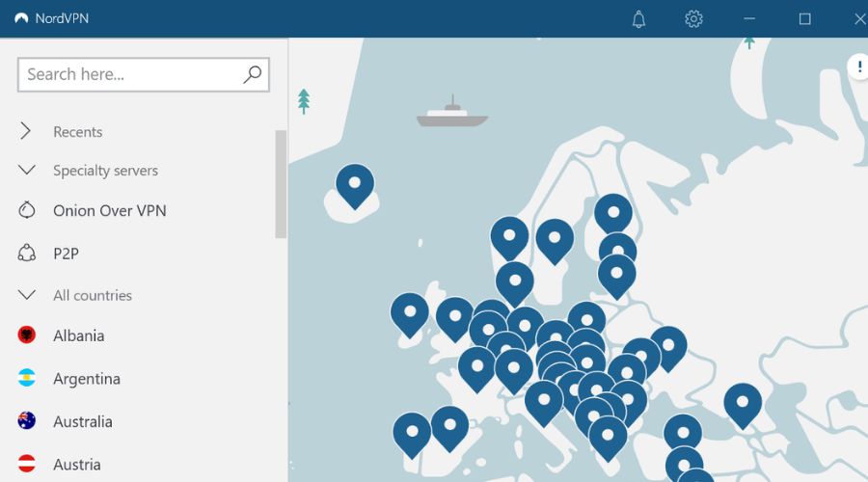Select the Iceland map pin
Image resolution: width=868 pixels, height=482 pixels.
click(x=355, y=186)
